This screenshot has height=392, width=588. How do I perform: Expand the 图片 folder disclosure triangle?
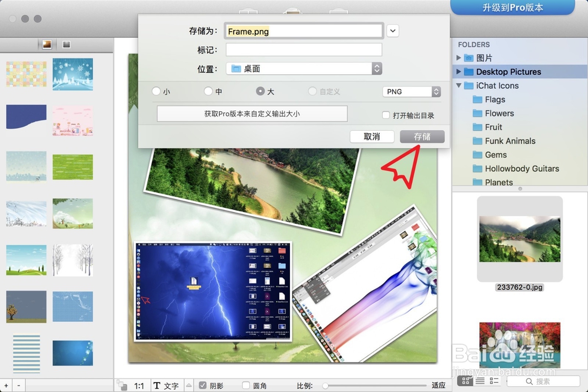(x=459, y=58)
